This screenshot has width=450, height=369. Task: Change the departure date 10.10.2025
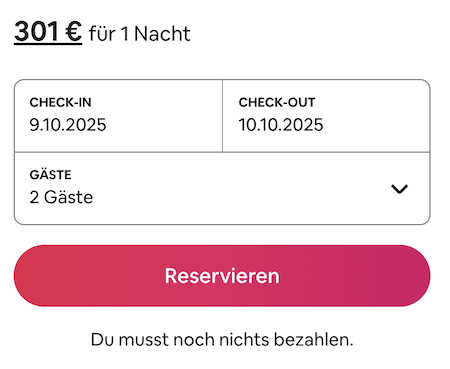coord(281,125)
